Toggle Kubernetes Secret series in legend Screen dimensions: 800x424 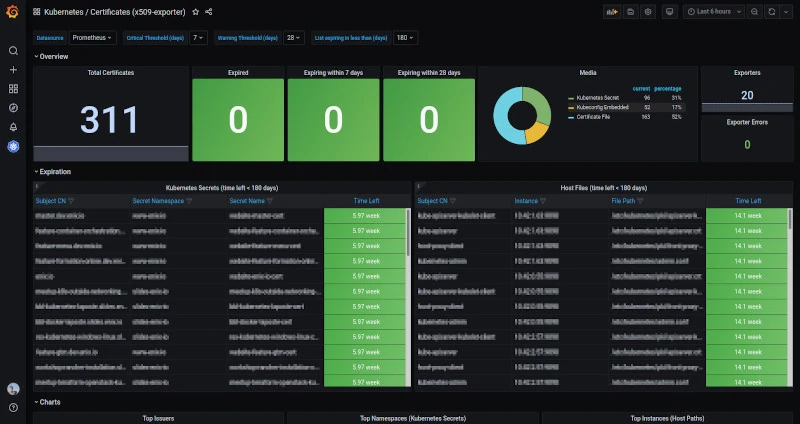coord(597,98)
